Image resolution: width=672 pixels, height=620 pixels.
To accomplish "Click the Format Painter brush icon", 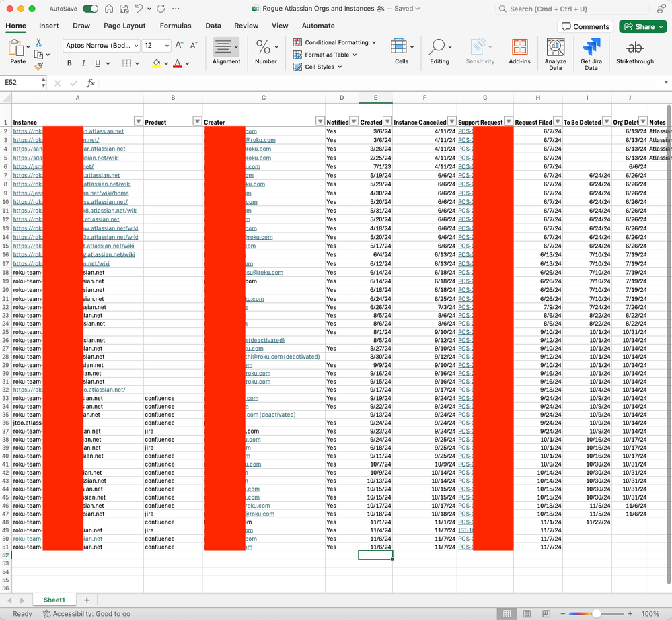I will 39,66.
